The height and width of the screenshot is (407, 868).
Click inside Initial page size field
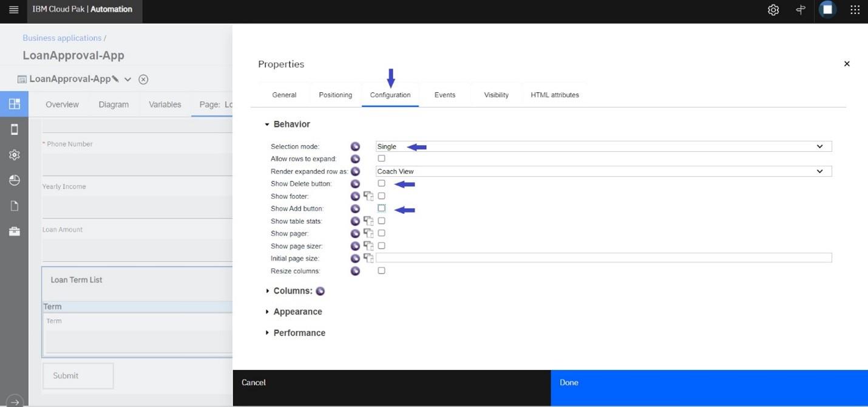(x=603, y=258)
